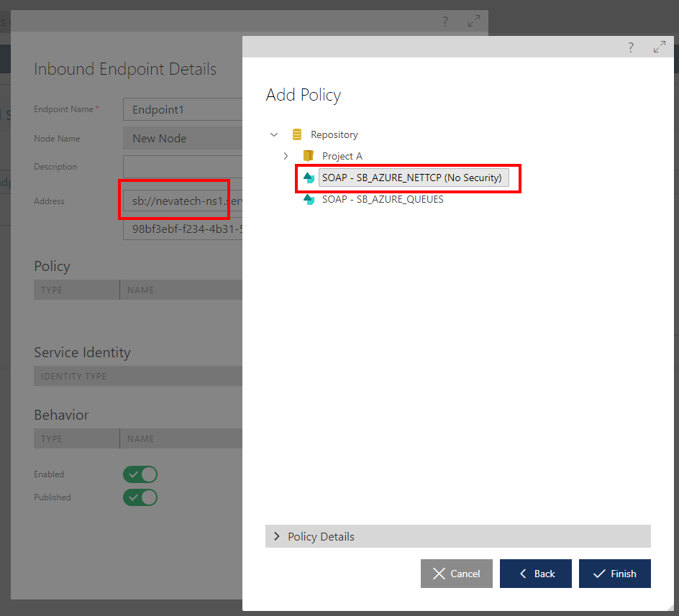Click the Endpoint Name input field
Viewport: 679px width, 616px height.
[x=183, y=109]
